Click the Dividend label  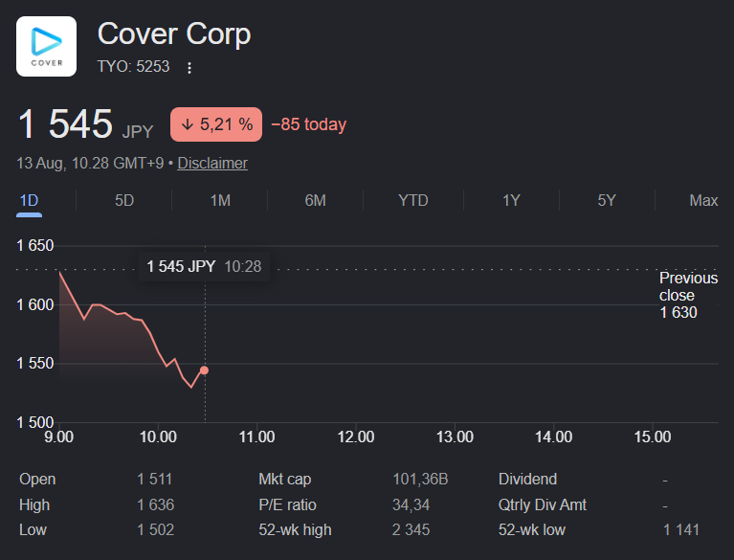tap(527, 479)
